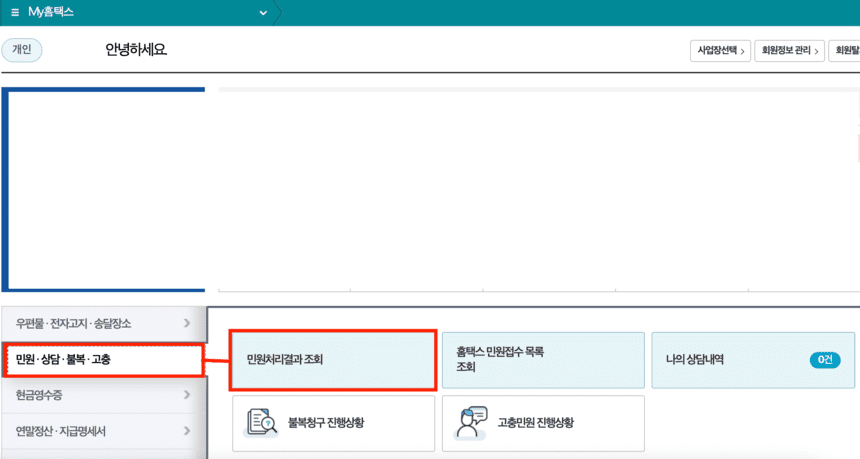Open 불복청구 진행상황 link text
This screenshot has height=459, width=860.
coord(326,423)
